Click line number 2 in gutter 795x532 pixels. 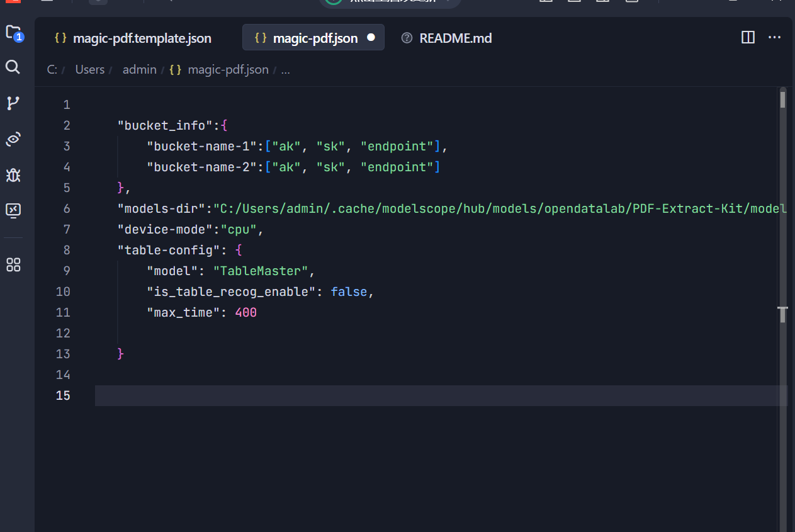(x=67, y=125)
